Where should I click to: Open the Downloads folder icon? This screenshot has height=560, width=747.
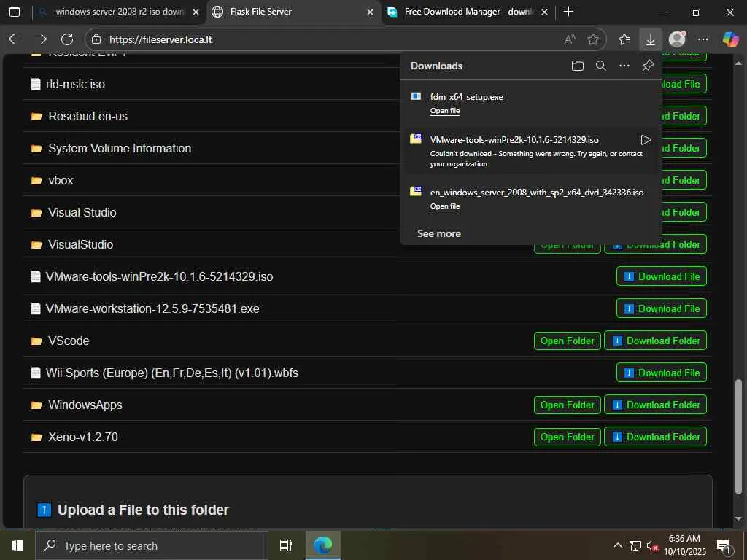coord(578,66)
